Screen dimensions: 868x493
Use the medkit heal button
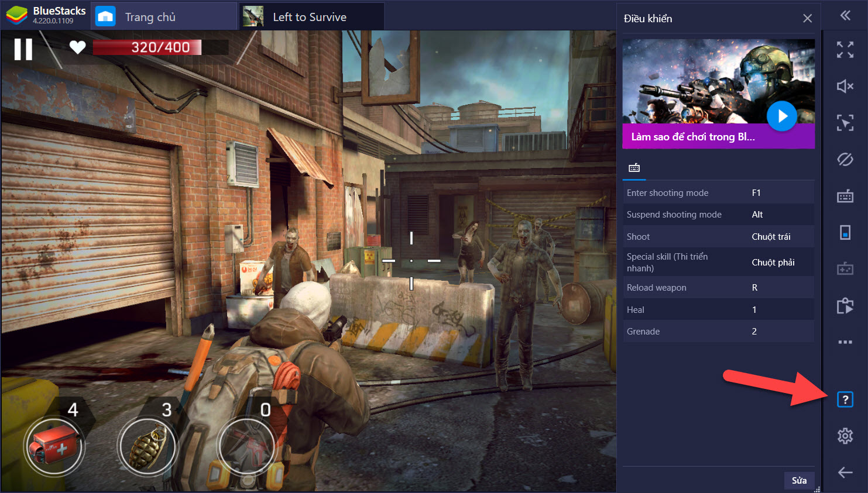point(54,447)
